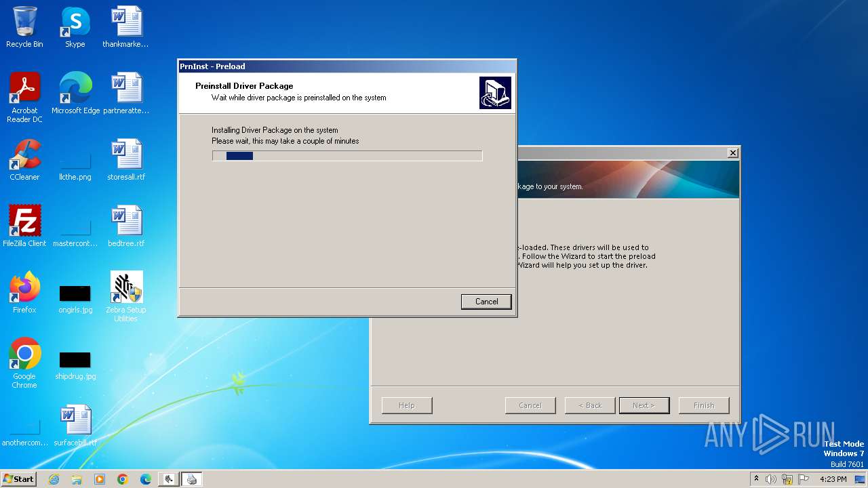Click the Back button in background wizard
This screenshot has width=868, height=488.
(590, 405)
